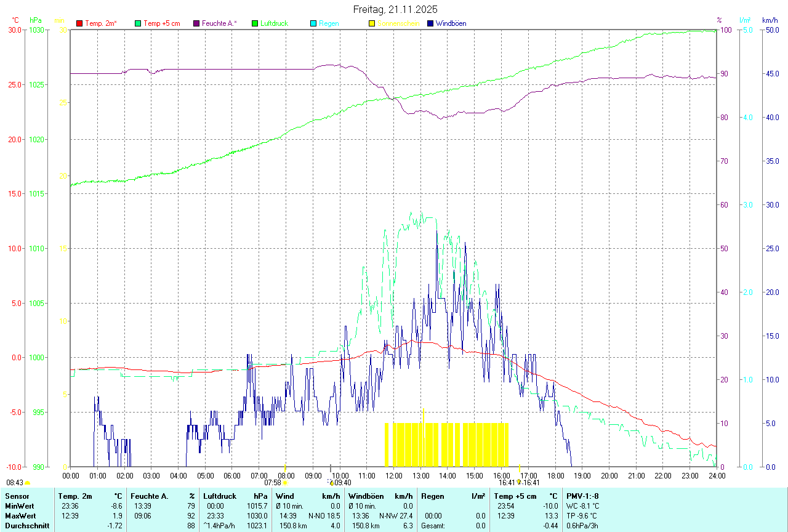Click the bright green Luftdruck legend square

click(255, 23)
